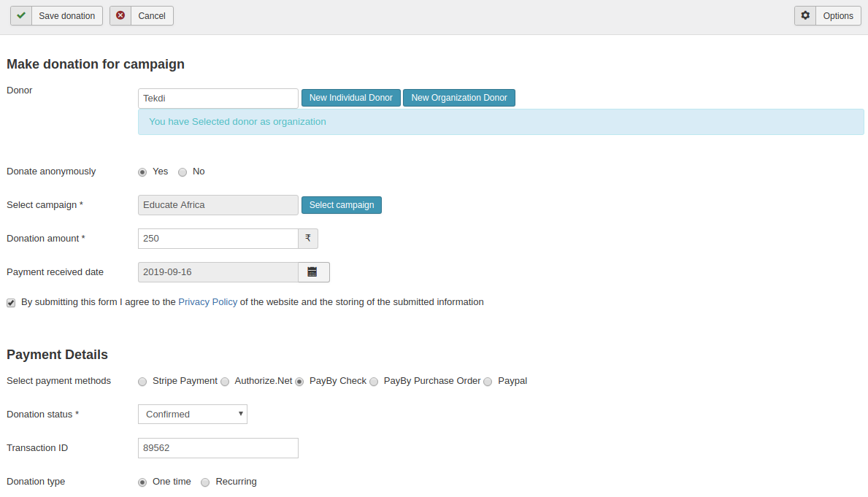Click the Options gear icon

coord(805,15)
